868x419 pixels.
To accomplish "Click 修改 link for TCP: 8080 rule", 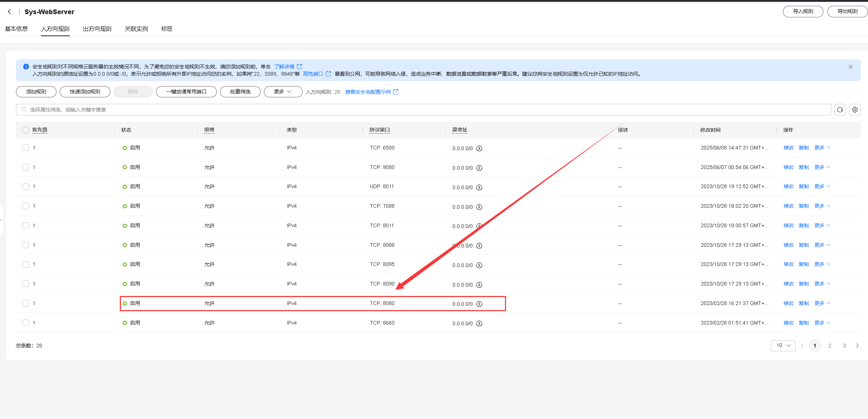I will 788,303.
